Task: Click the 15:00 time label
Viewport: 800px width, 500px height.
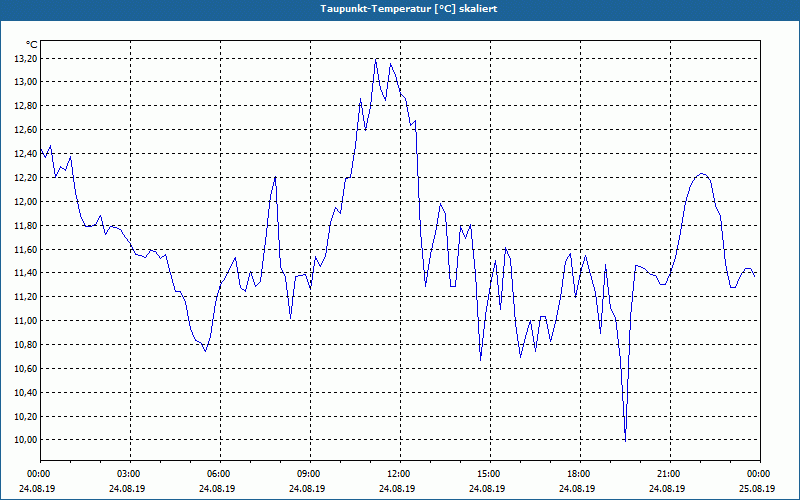Action: click(x=490, y=474)
